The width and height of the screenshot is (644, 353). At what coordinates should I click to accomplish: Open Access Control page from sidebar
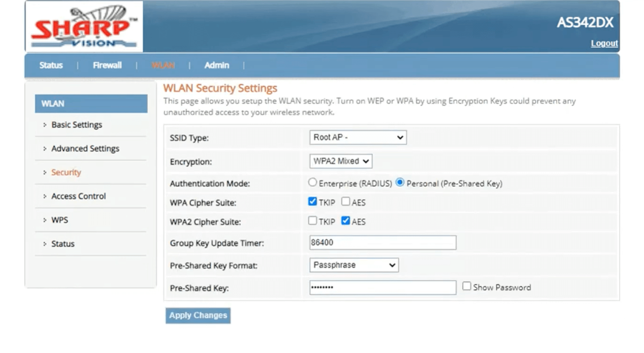click(78, 196)
